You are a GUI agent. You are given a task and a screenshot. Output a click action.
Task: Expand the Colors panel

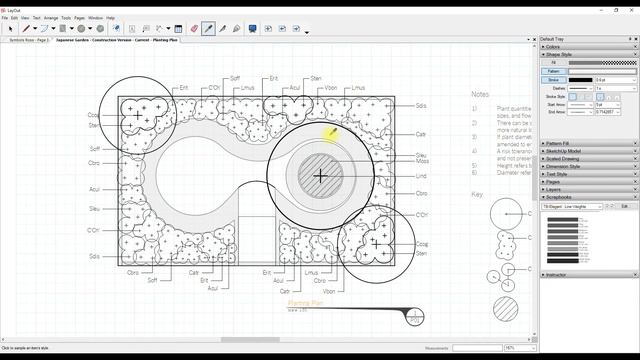pyautogui.click(x=589, y=47)
